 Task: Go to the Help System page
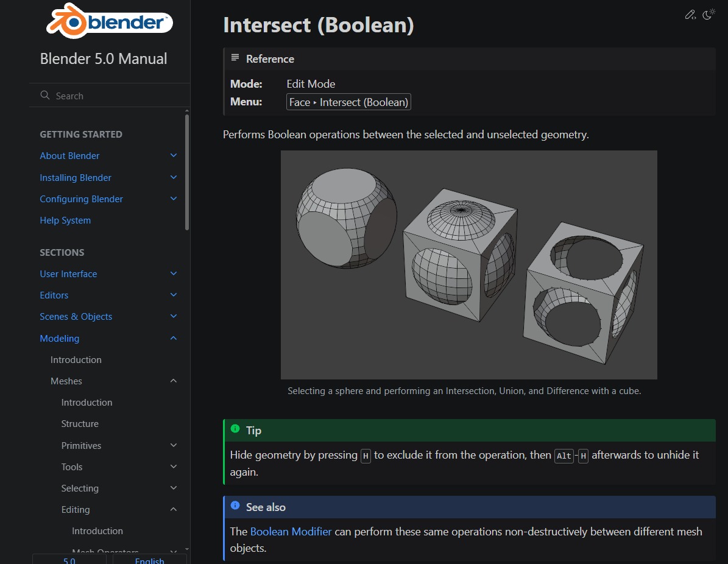point(65,220)
